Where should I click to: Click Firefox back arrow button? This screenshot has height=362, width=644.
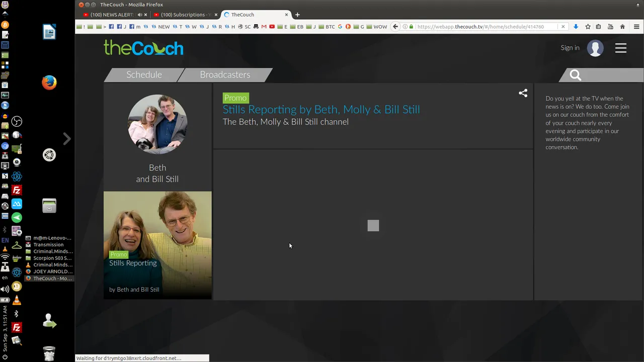coord(395,27)
